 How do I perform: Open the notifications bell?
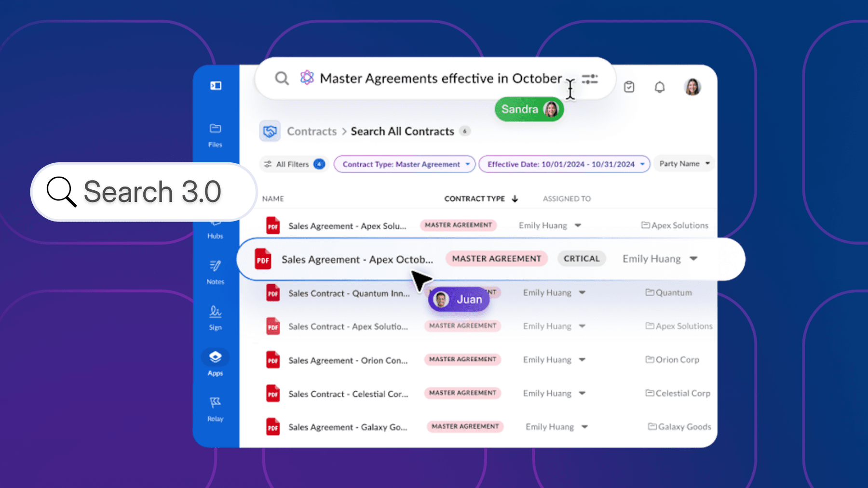(x=660, y=87)
